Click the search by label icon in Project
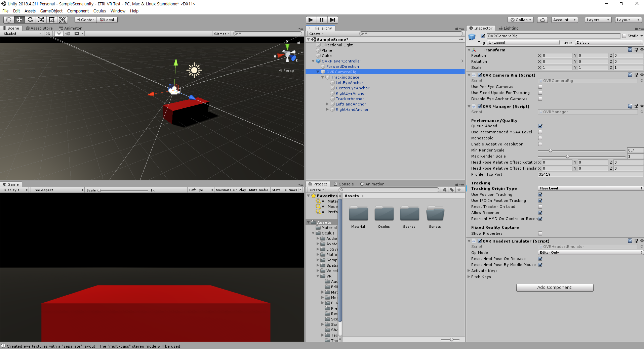This screenshot has width=644, height=349. (x=452, y=190)
